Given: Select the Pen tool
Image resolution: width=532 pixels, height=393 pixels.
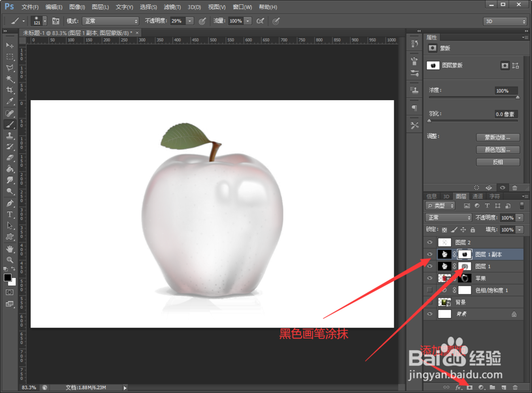Looking at the screenshot, I should tap(10, 203).
